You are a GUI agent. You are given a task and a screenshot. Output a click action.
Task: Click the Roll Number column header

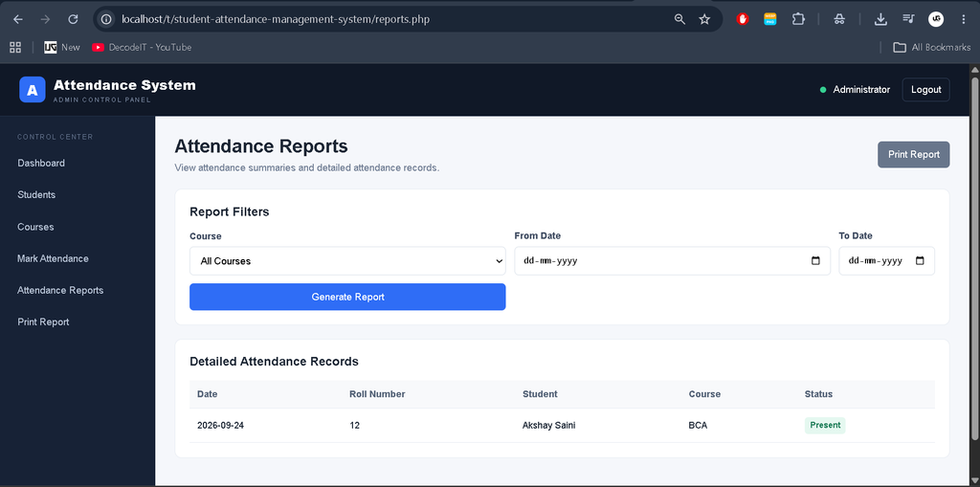click(x=377, y=394)
